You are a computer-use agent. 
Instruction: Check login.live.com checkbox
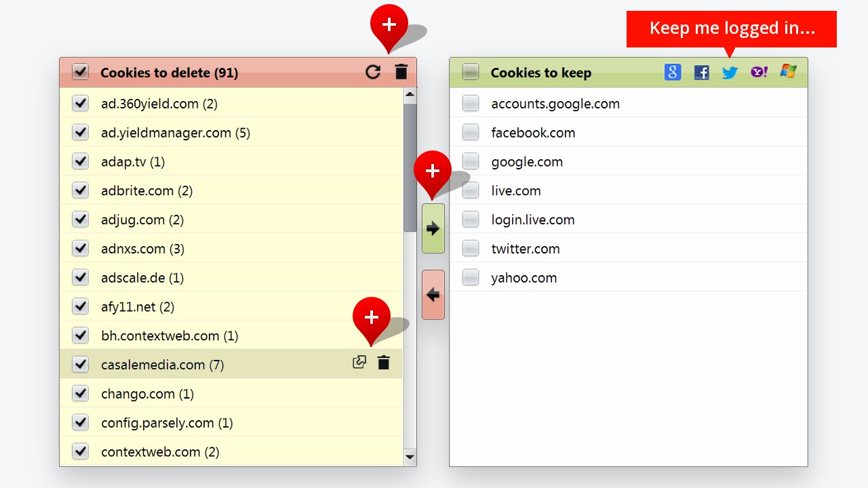coord(471,220)
